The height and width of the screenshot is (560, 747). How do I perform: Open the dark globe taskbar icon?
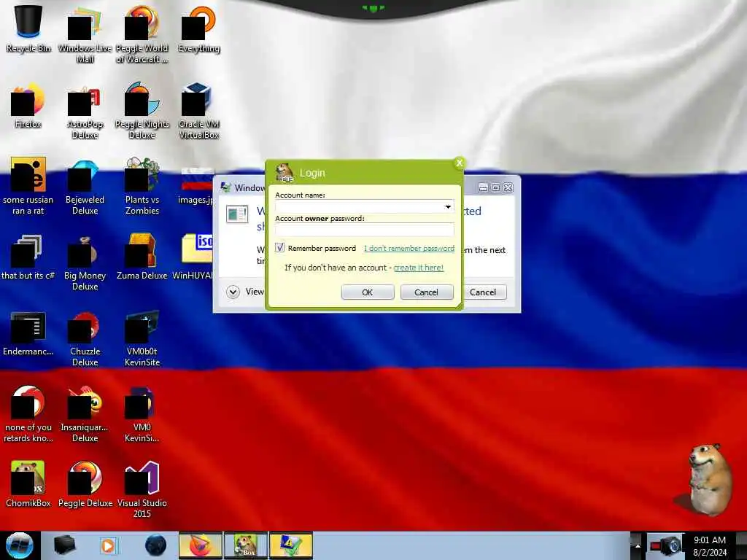155,545
